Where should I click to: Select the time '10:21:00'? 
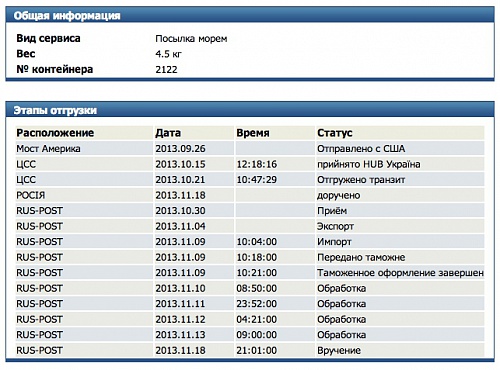(257, 273)
